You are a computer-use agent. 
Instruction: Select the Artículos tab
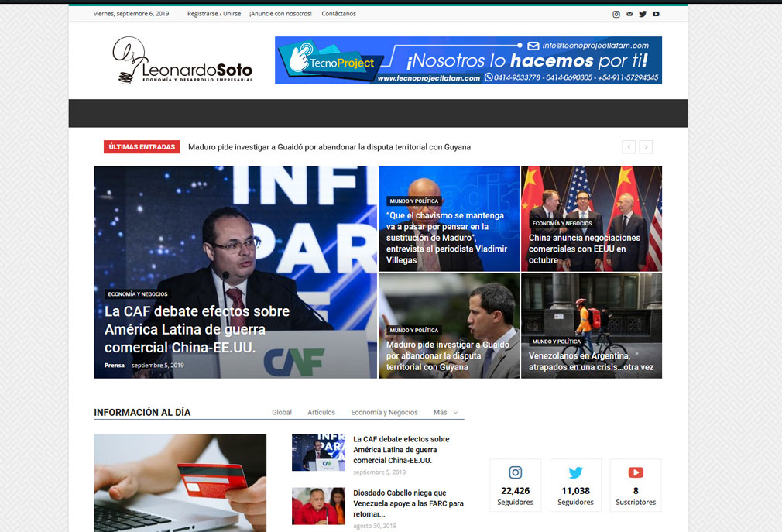[321, 412]
